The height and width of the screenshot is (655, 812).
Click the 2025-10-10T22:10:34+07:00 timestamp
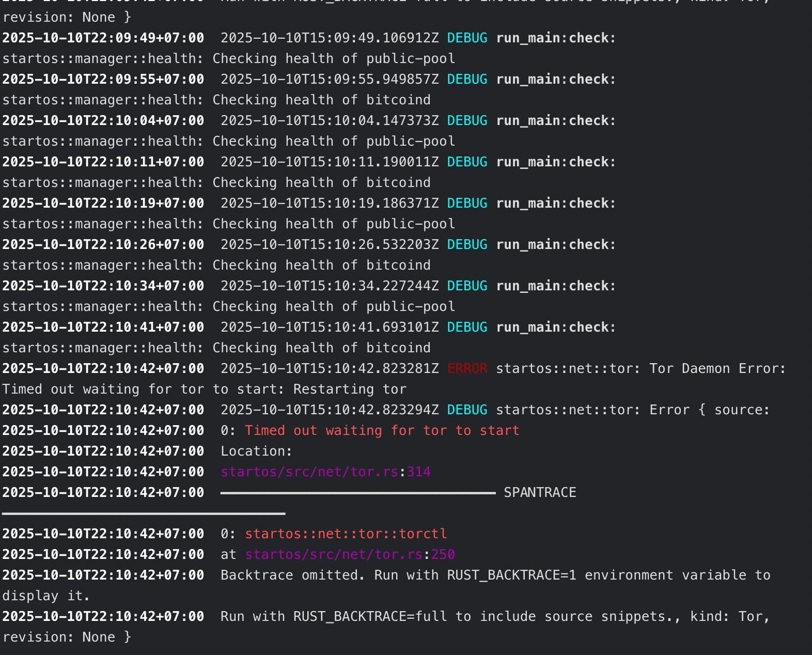[x=103, y=286]
